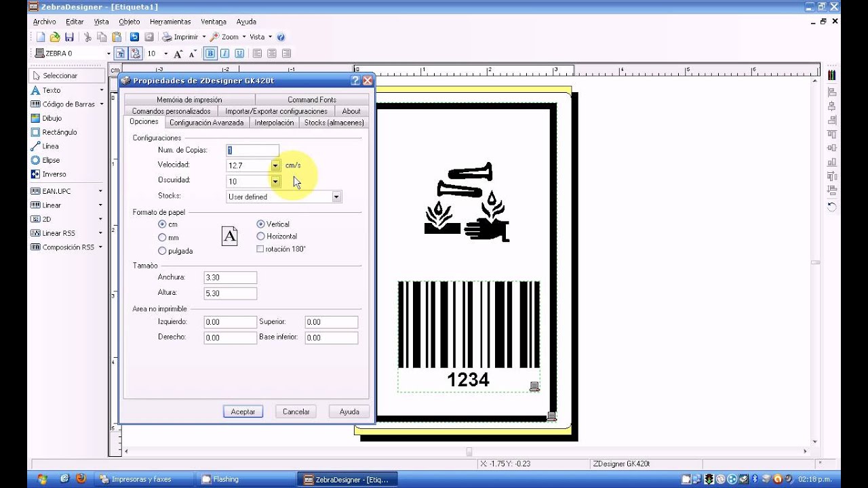The height and width of the screenshot is (488, 868).
Task: Open color palette icon in right toolbar
Action: click(832, 75)
